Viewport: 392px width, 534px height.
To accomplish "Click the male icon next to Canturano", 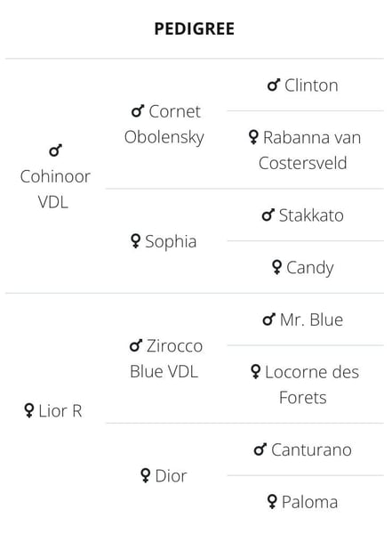I will [x=260, y=449].
